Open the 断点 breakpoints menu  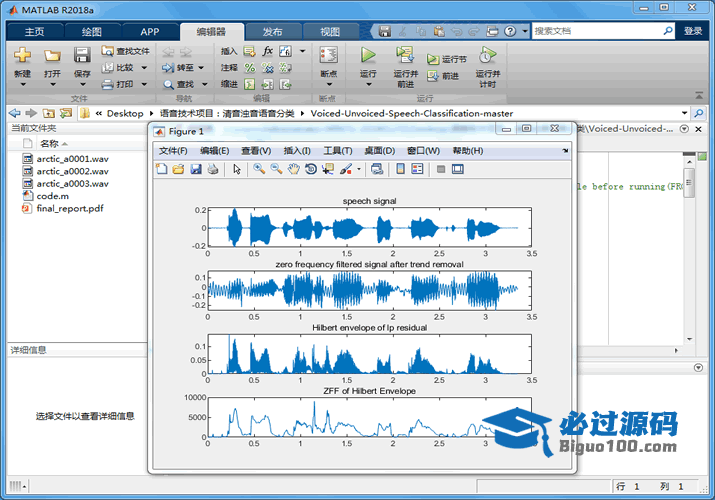328,66
